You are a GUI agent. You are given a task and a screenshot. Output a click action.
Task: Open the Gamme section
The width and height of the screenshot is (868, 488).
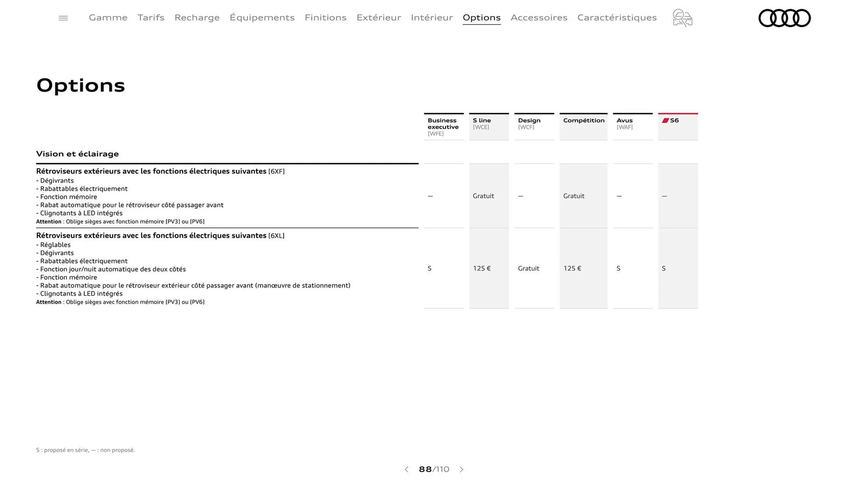coord(108,18)
